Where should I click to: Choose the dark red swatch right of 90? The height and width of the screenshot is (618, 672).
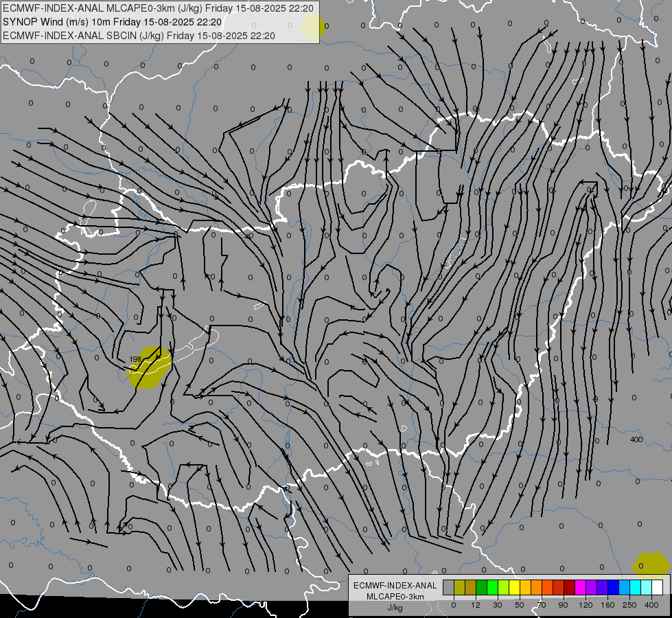[570, 587]
